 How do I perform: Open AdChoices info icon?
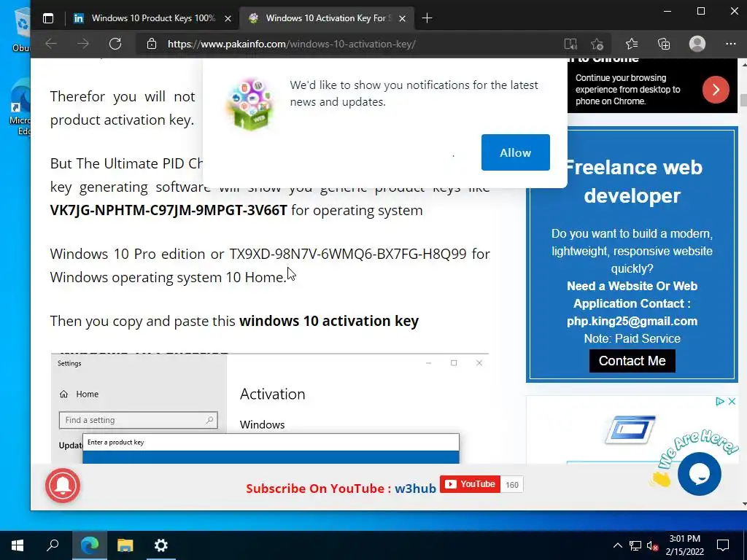pos(720,402)
